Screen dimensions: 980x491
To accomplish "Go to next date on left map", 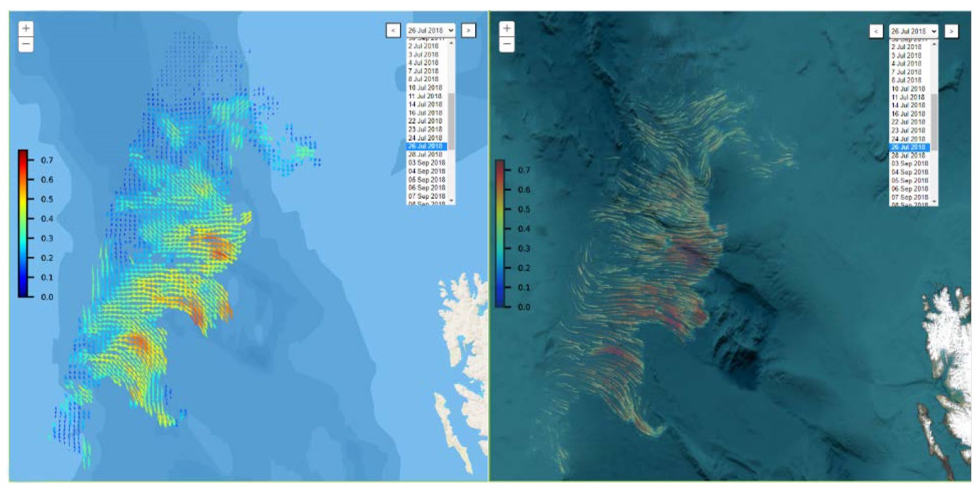I will [468, 30].
